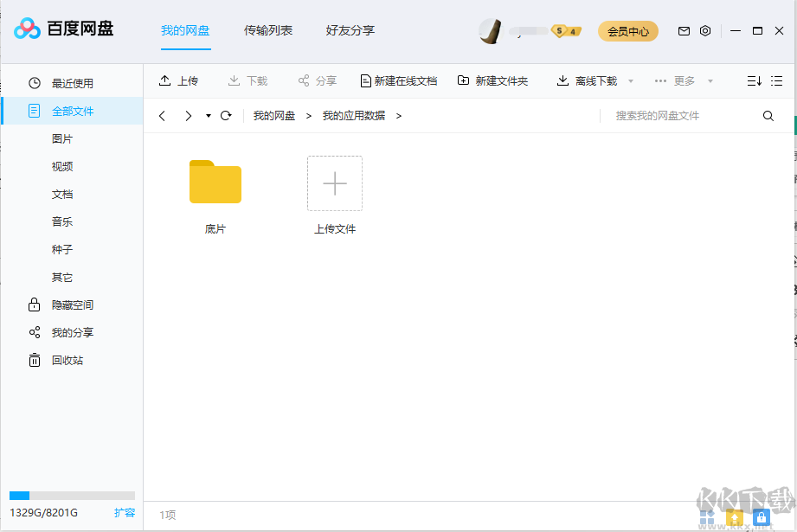Expand the 离线下载 dropdown arrow

pyautogui.click(x=631, y=80)
